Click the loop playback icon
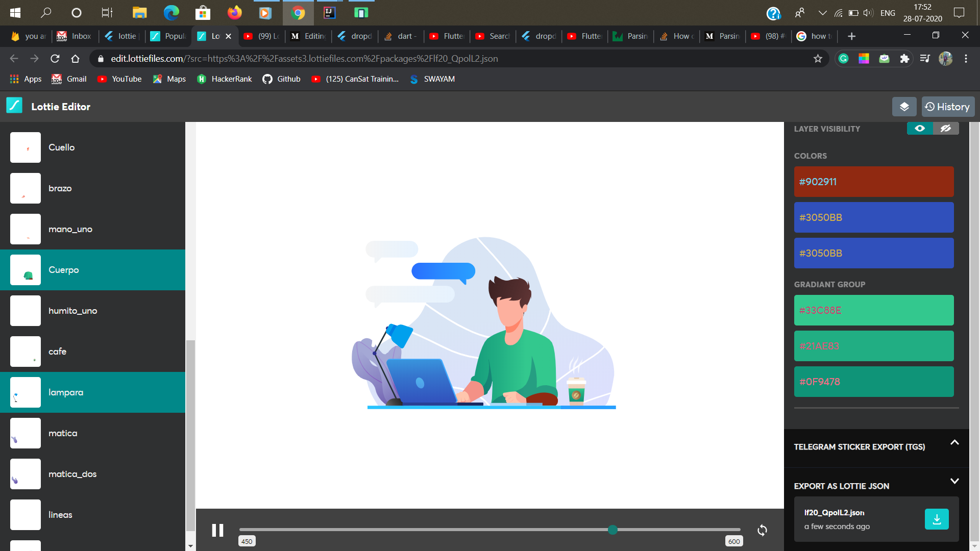980x551 pixels. click(762, 530)
